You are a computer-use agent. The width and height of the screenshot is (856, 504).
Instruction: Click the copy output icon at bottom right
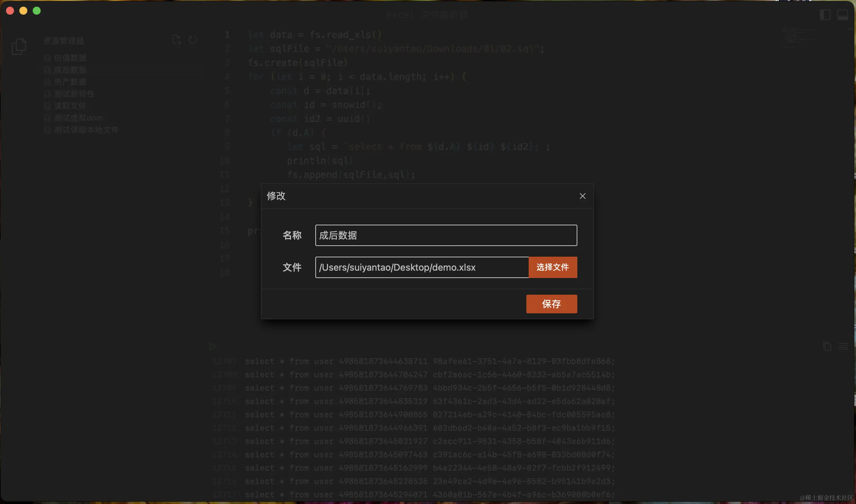pyautogui.click(x=827, y=346)
